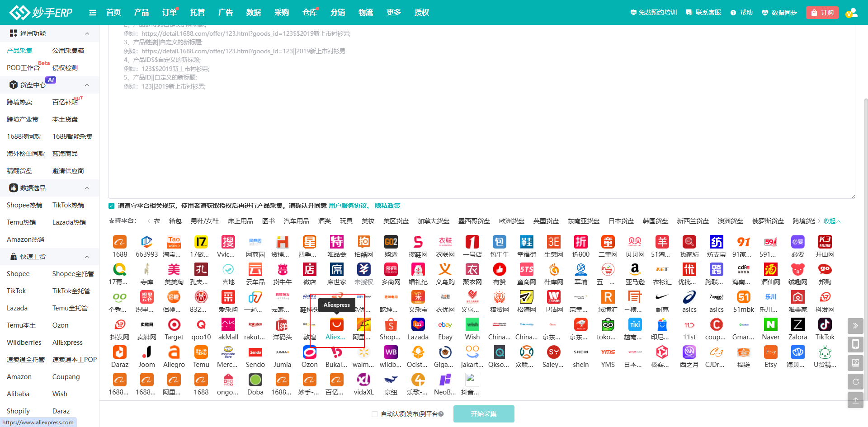The image size is (868, 427).
Task: Open the 帮助 help icon
Action: (733, 12)
